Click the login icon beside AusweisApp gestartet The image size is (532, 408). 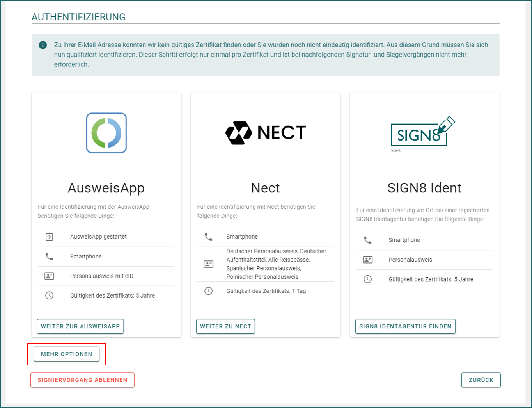[49, 237]
